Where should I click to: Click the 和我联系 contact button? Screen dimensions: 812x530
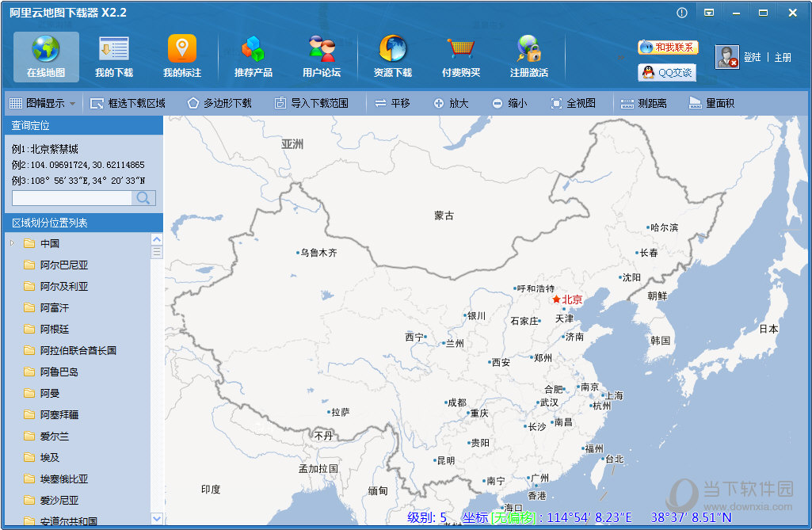[x=668, y=48]
